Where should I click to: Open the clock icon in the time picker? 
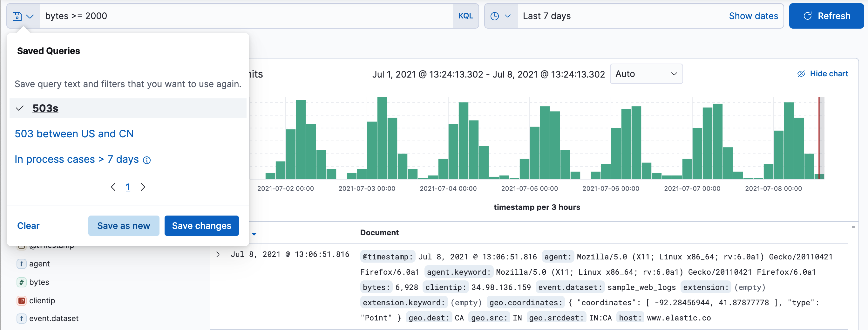(x=495, y=16)
